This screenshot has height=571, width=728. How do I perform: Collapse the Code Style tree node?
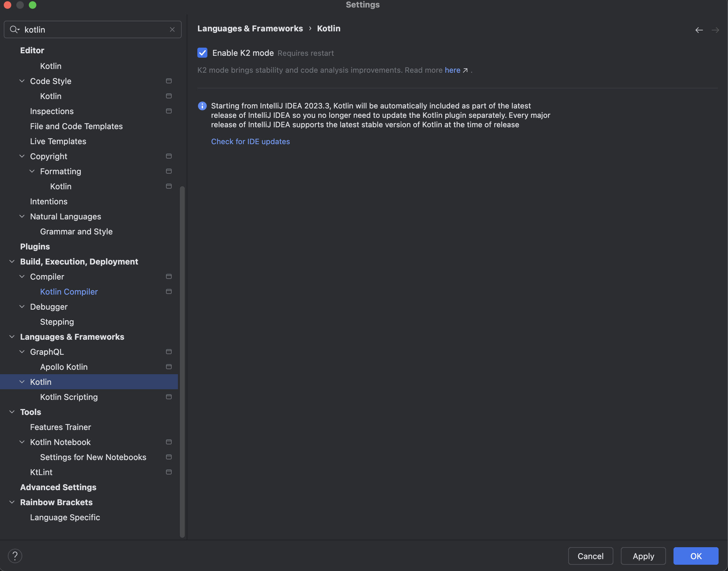(22, 81)
